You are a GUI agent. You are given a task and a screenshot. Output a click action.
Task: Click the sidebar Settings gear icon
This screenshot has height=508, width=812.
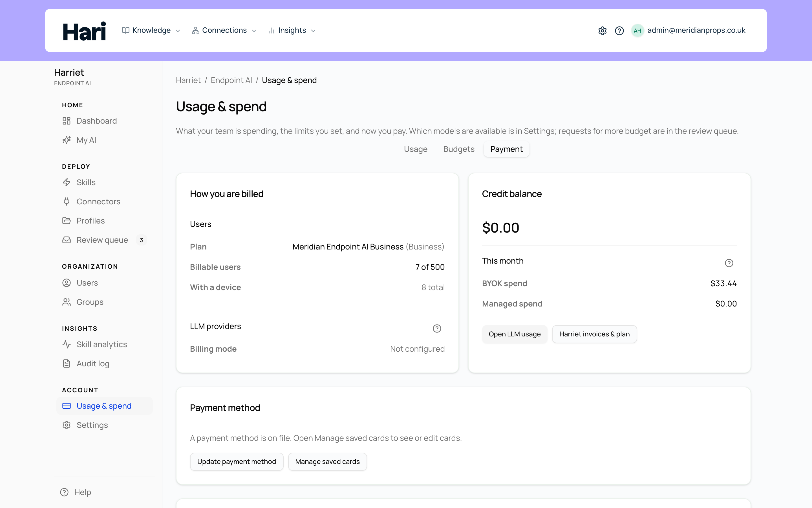[x=67, y=425]
